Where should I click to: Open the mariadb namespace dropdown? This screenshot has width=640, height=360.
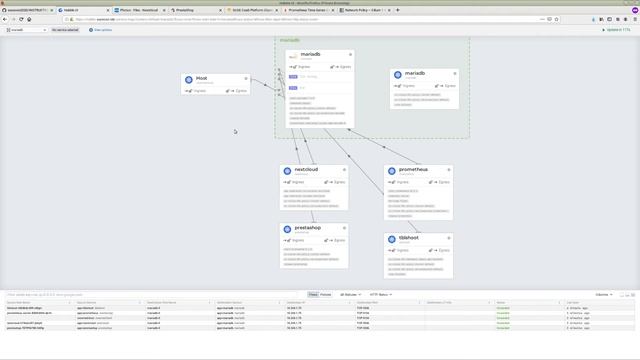[26, 30]
